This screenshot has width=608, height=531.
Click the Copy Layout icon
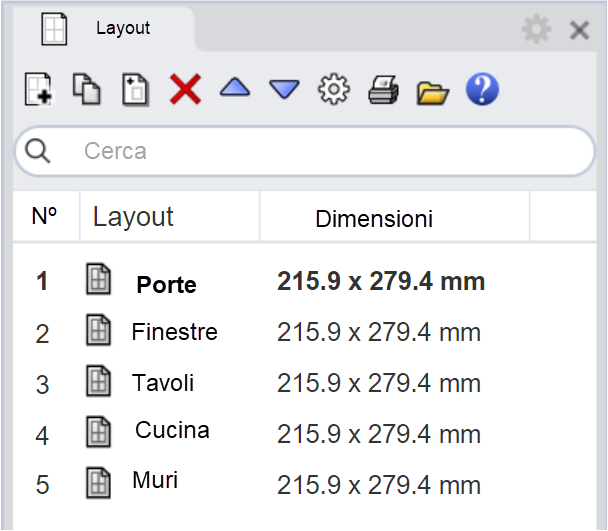(x=87, y=89)
